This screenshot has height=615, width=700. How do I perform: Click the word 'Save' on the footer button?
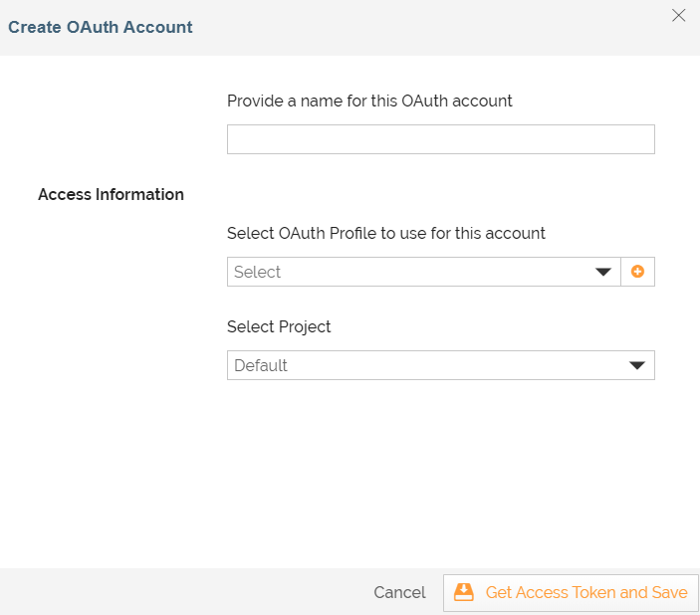click(669, 592)
